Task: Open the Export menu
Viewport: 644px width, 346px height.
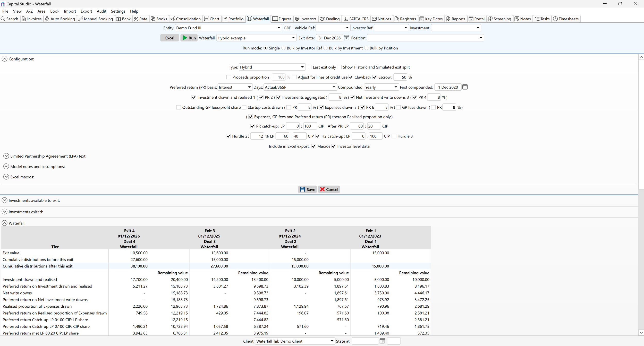Action: (x=86, y=11)
